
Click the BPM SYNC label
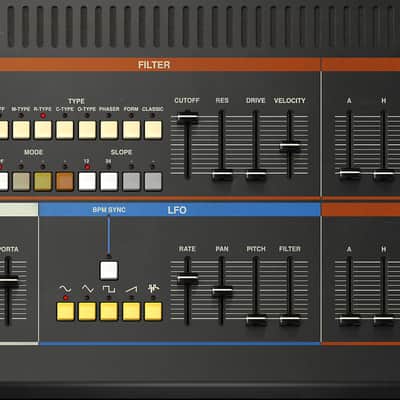[109, 210]
